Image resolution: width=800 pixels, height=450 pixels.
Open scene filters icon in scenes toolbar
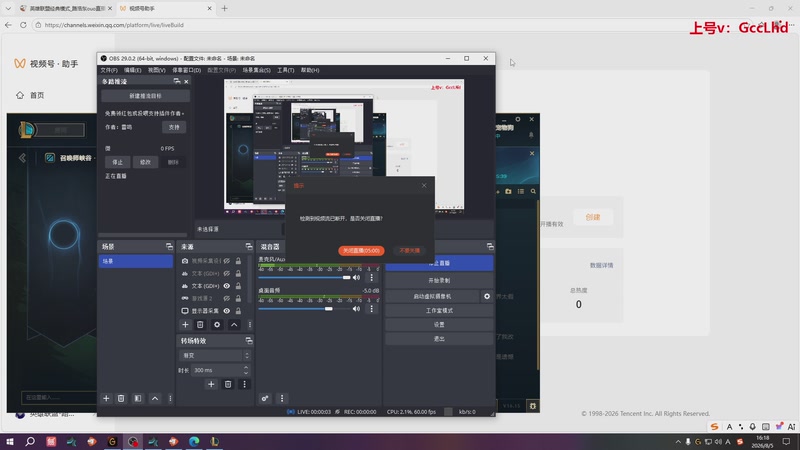coord(138,398)
